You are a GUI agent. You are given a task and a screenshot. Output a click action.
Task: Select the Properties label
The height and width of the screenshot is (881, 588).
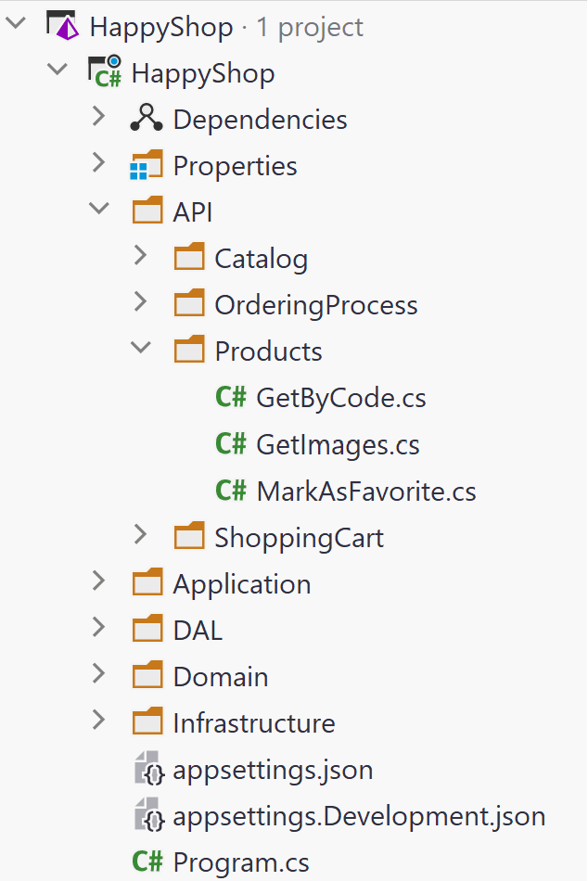(x=235, y=166)
